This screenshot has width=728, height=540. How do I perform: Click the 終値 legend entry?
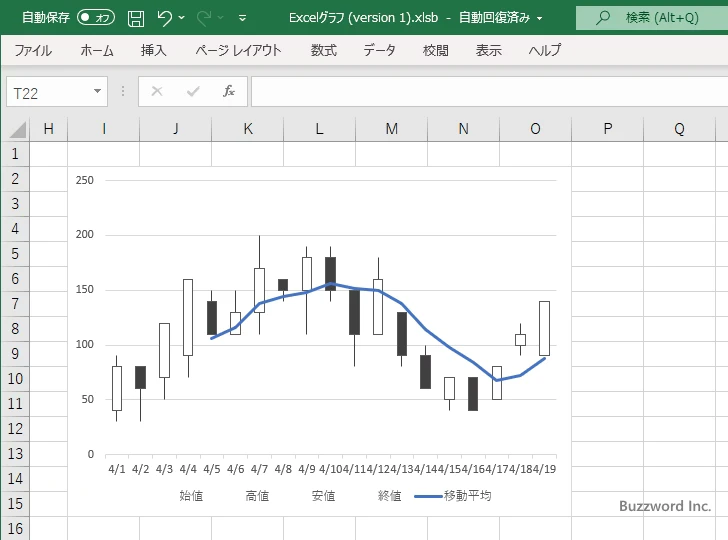point(390,496)
